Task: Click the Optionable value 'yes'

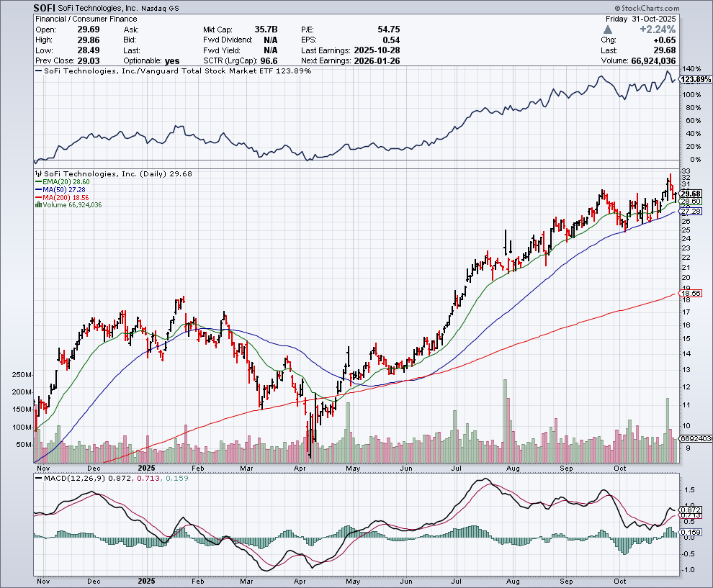Action: (172, 61)
